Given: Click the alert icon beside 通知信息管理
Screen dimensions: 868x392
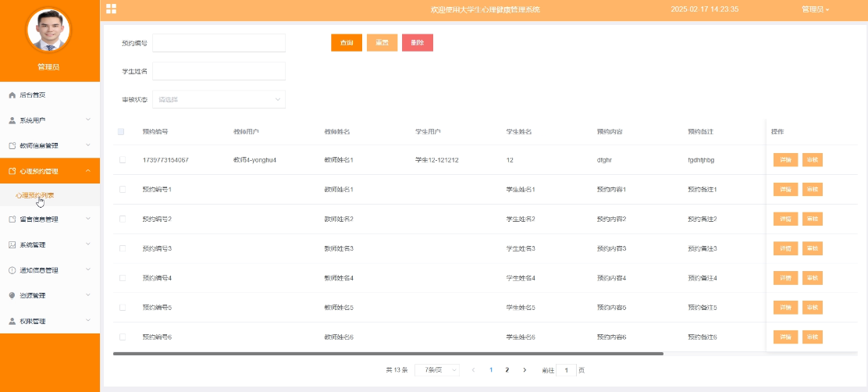Looking at the screenshot, I should (x=12, y=270).
